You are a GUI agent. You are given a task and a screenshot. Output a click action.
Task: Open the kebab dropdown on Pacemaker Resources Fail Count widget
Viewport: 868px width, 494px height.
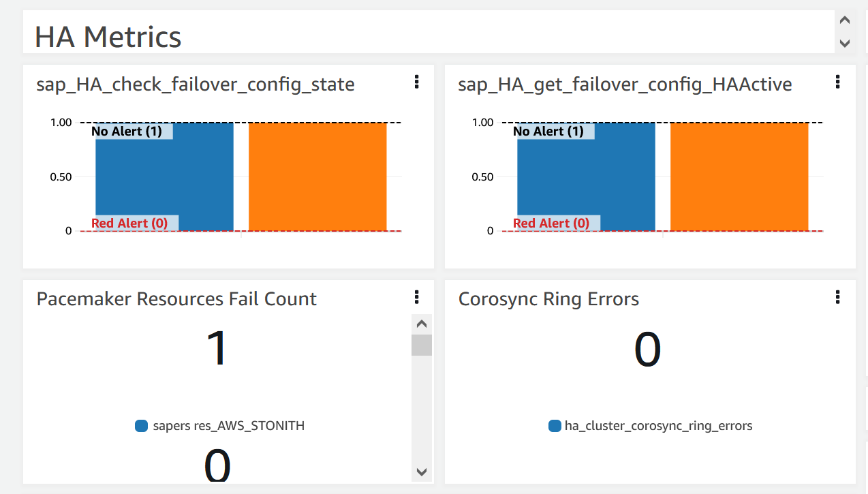coord(416,296)
